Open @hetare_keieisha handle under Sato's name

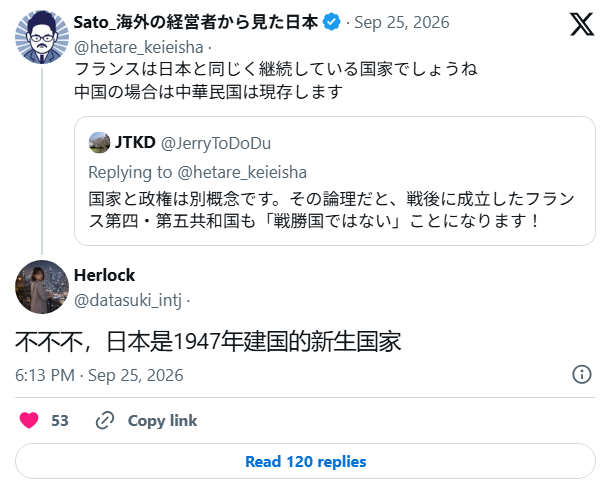[138, 47]
